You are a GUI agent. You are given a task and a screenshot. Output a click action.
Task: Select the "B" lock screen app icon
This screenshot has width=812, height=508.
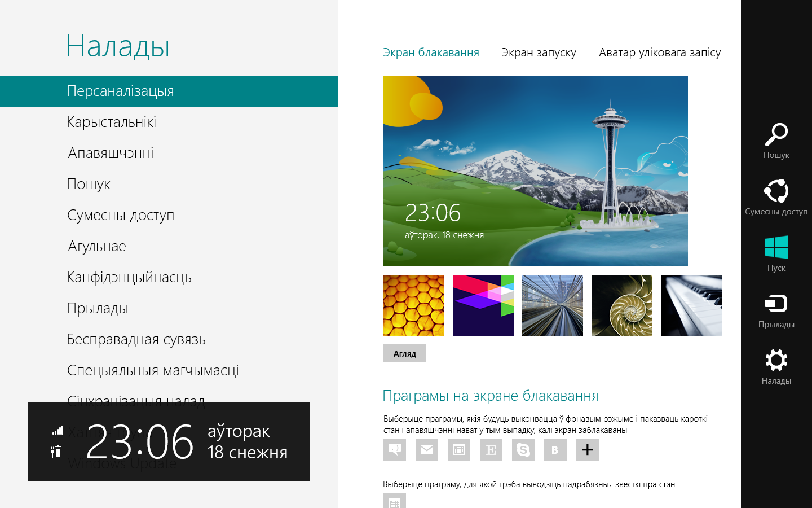pyautogui.click(x=555, y=450)
